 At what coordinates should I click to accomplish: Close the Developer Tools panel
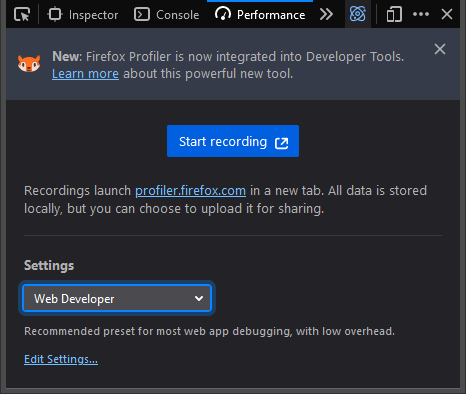pyautogui.click(x=447, y=14)
